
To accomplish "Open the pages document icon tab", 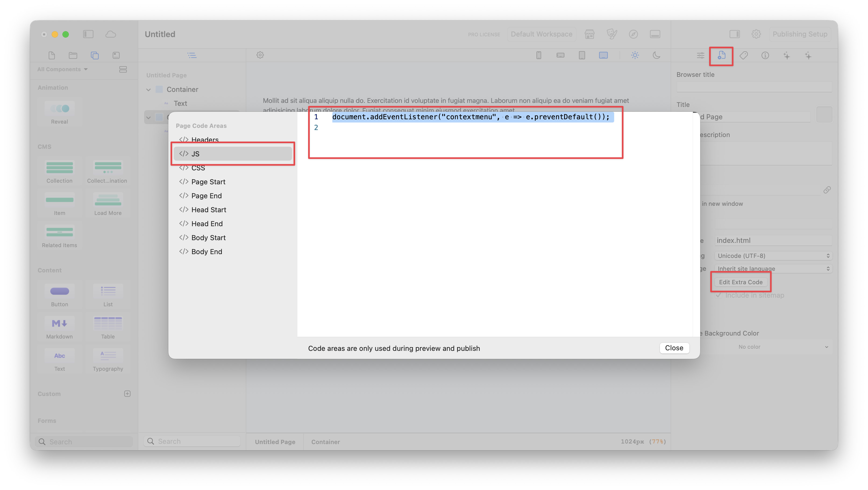I will 52,55.
